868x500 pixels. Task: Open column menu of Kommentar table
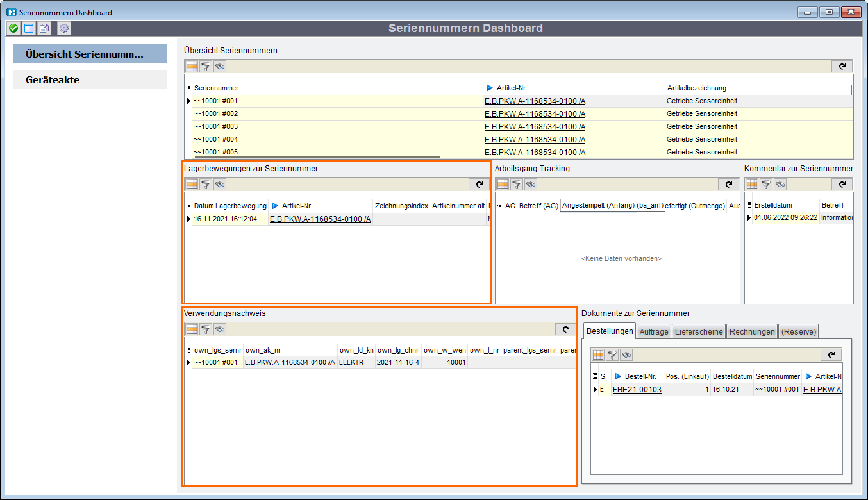749,206
